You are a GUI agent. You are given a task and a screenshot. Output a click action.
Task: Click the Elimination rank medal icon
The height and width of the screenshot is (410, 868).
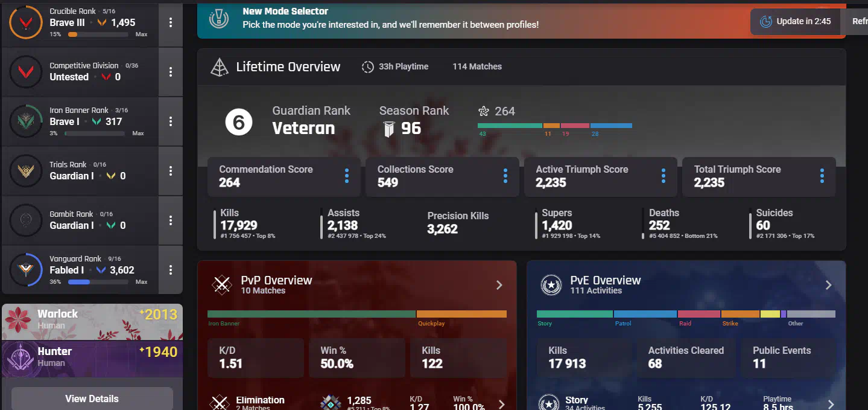331,403
